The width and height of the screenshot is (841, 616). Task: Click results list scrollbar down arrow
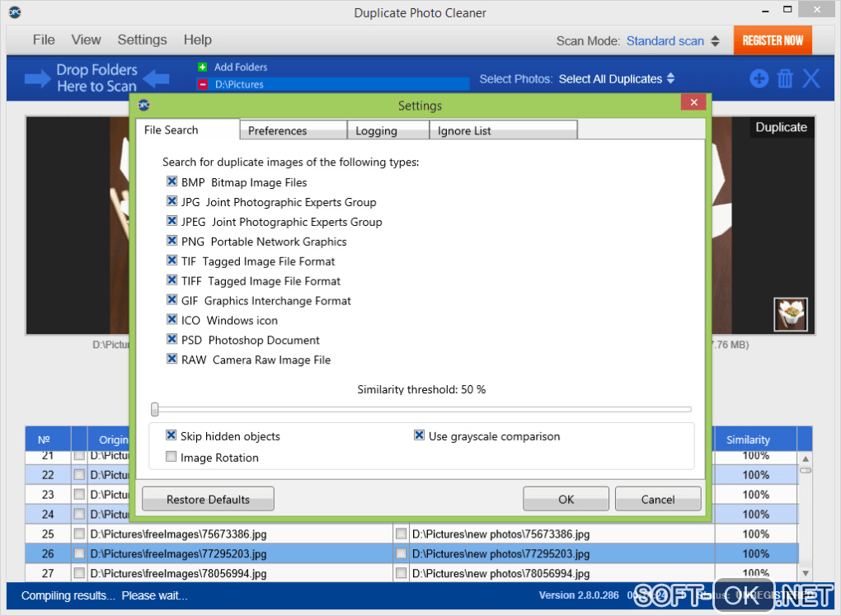[805, 574]
